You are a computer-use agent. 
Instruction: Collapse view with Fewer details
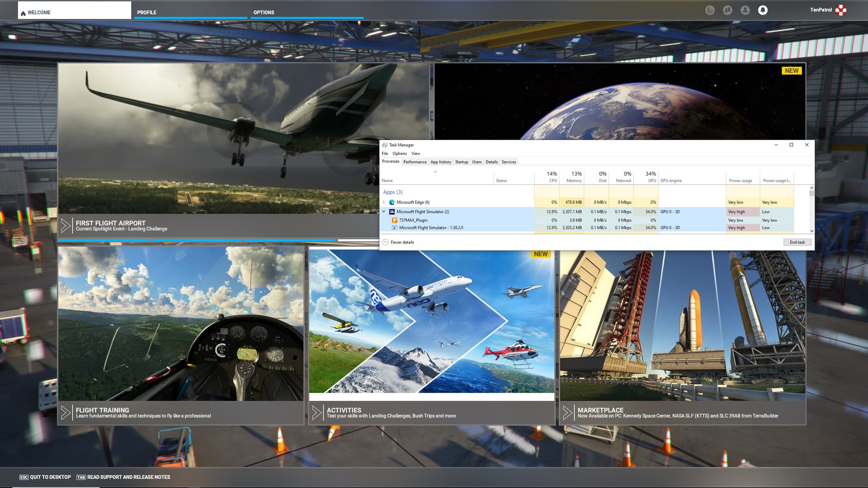[x=398, y=242]
